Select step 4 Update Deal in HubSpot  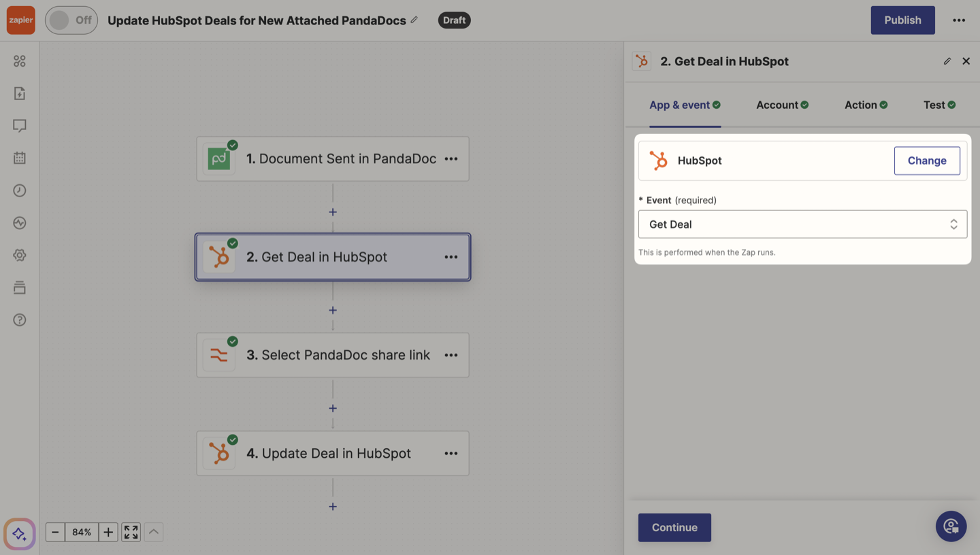pos(333,453)
